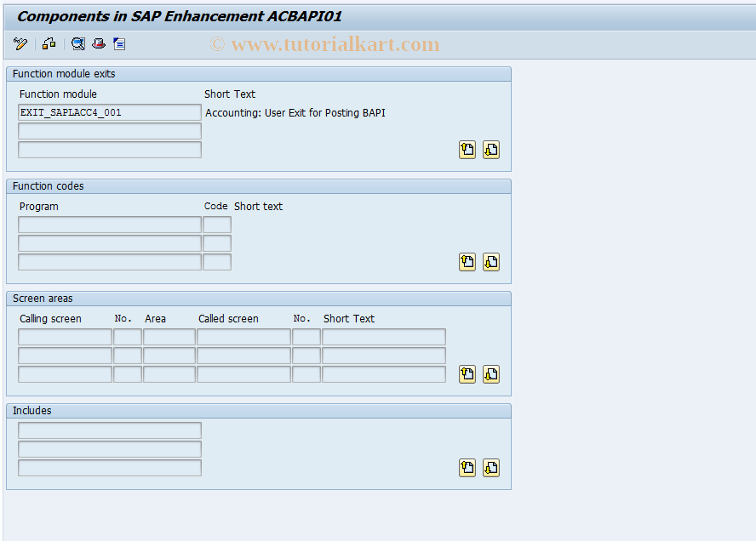The width and height of the screenshot is (756, 541).
Task: Click the print icon in the toolbar
Action: (98, 43)
